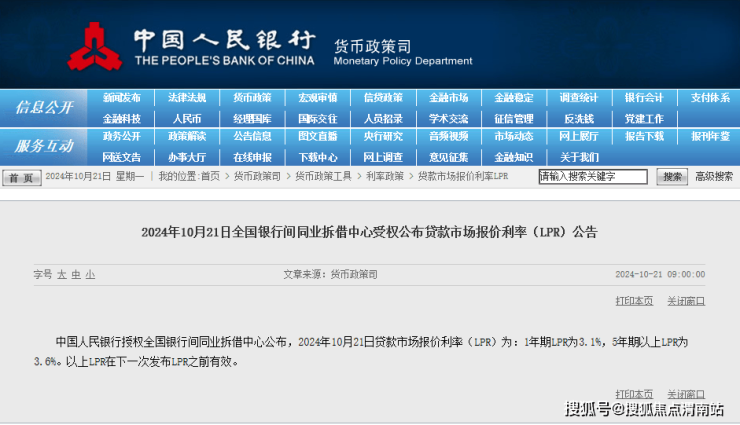Select 办事大厅 in the service menu

tap(187, 157)
